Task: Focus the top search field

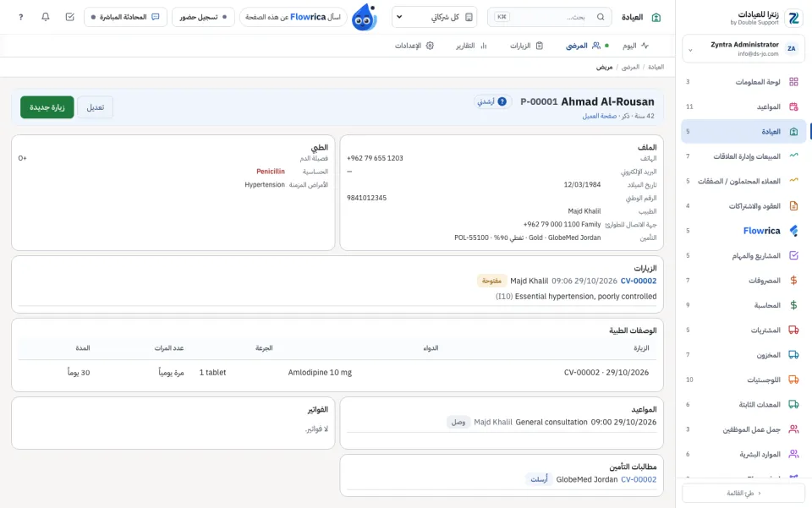Action: pos(550,17)
